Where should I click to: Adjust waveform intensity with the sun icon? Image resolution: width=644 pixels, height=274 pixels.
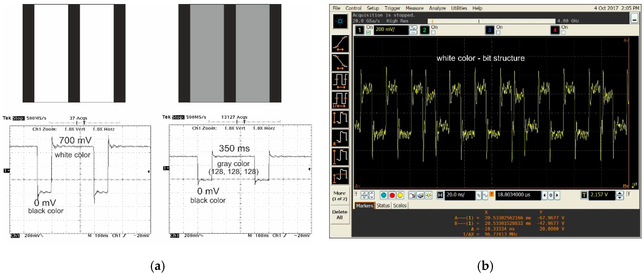point(429,195)
